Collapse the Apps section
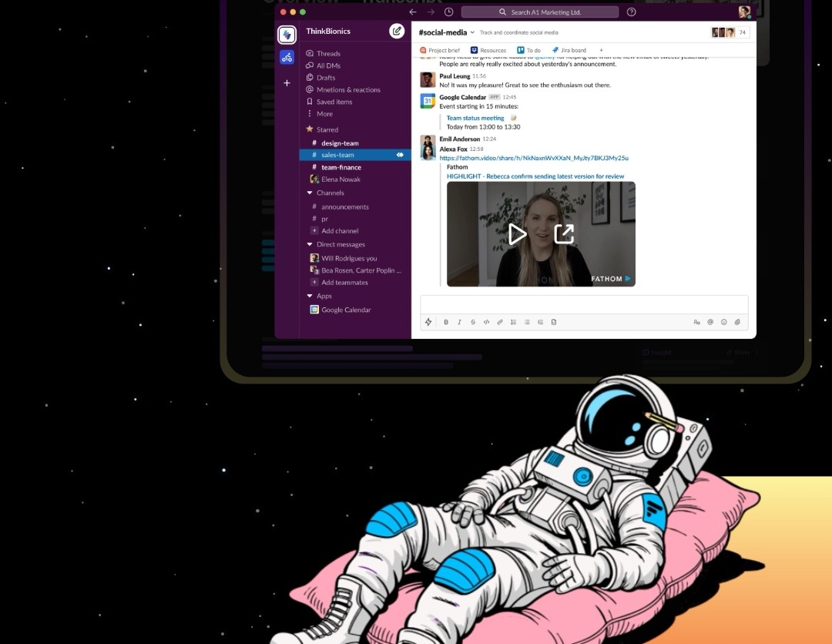Image resolution: width=832 pixels, height=644 pixels. (310, 296)
